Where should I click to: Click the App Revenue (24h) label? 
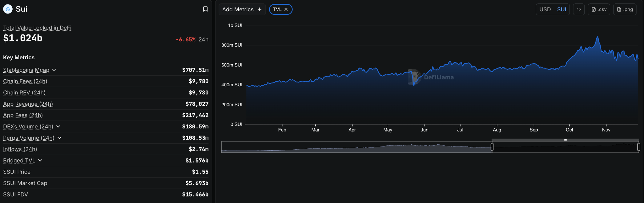[x=28, y=104]
